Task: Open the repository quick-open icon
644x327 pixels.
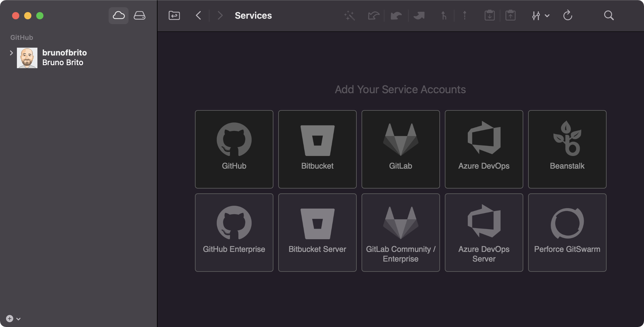Action: tap(174, 15)
